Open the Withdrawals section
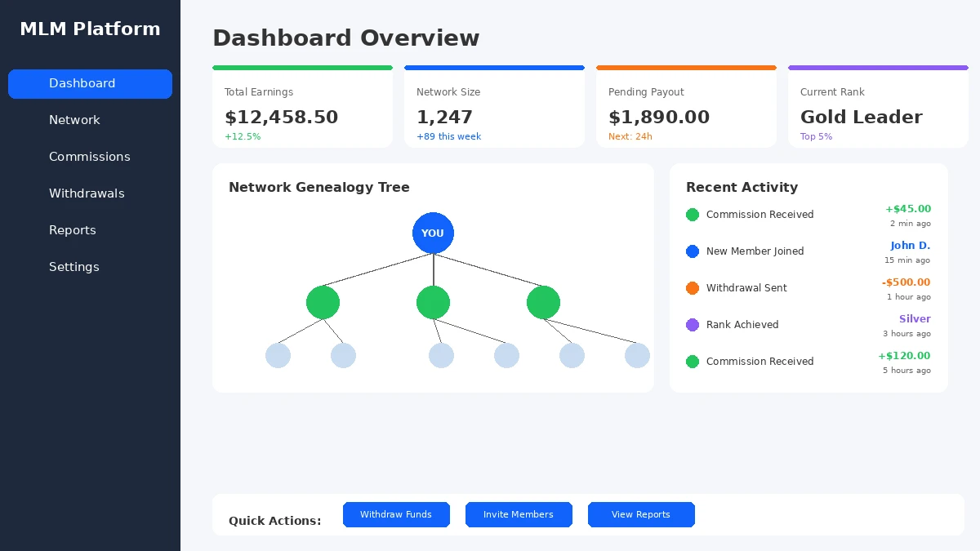 click(x=87, y=193)
